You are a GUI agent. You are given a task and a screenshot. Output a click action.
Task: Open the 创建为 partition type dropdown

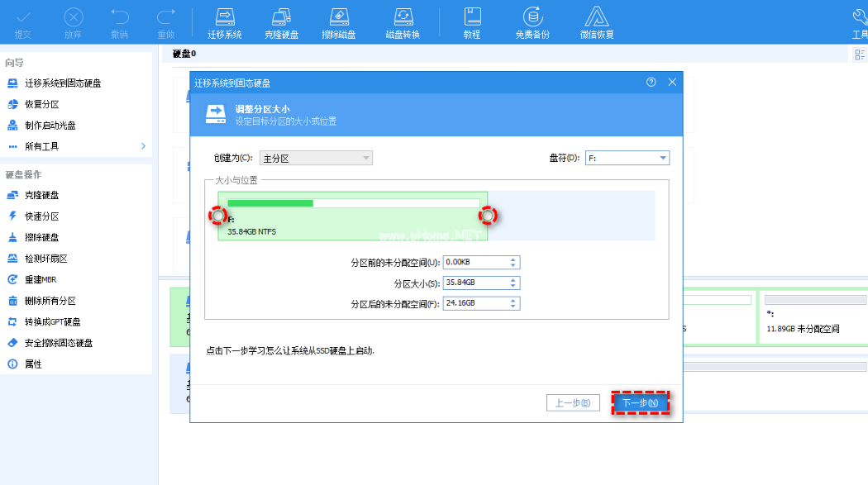316,159
